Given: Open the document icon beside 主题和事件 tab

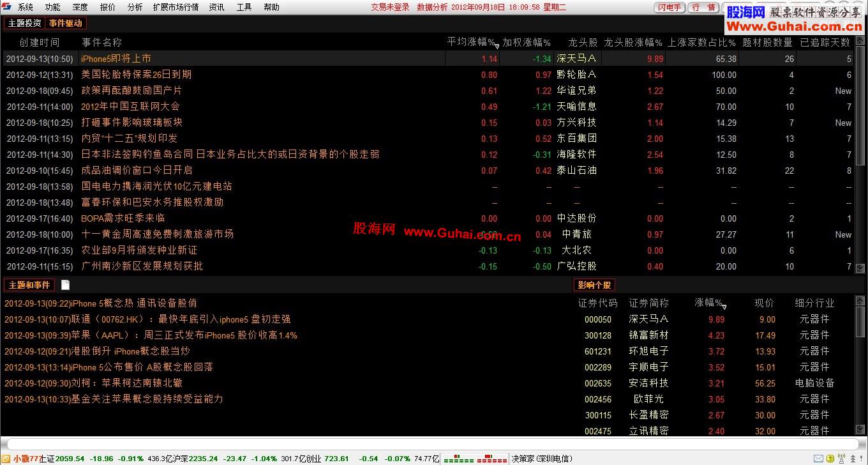Looking at the screenshot, I should click(x=65, y=285).
